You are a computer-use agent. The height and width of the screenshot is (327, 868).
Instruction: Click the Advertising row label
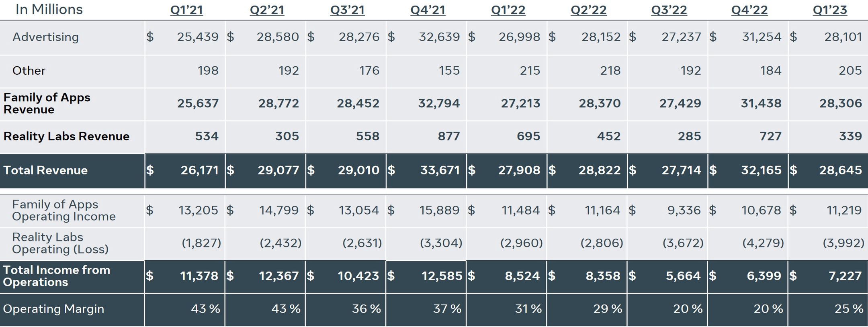coord(45,37)
